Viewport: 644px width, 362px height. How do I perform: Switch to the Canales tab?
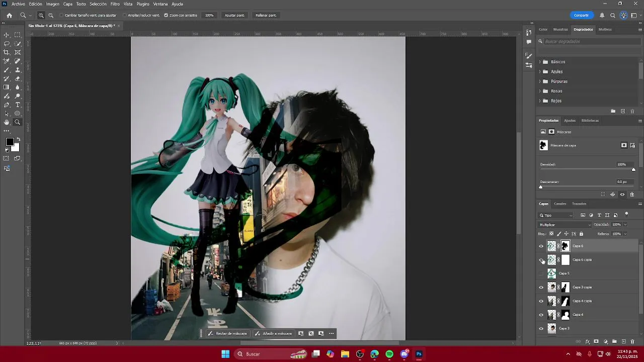click(x=560, y=204)
